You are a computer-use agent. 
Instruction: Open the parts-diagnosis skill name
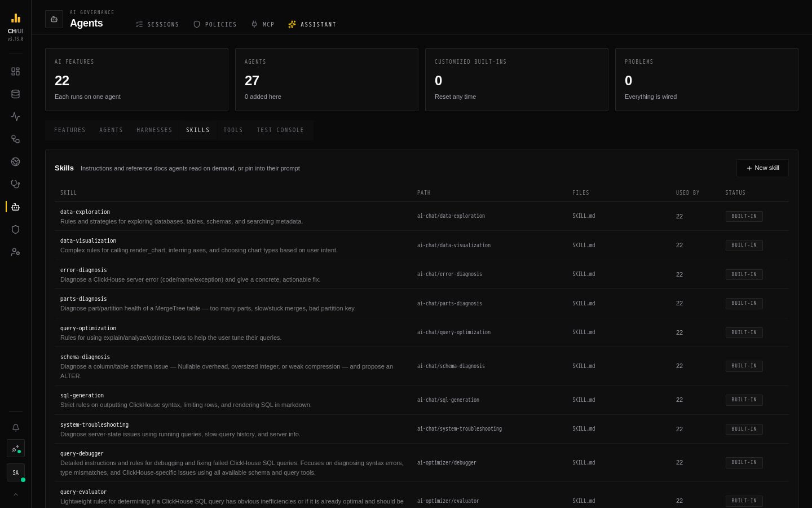pos(83,299)
